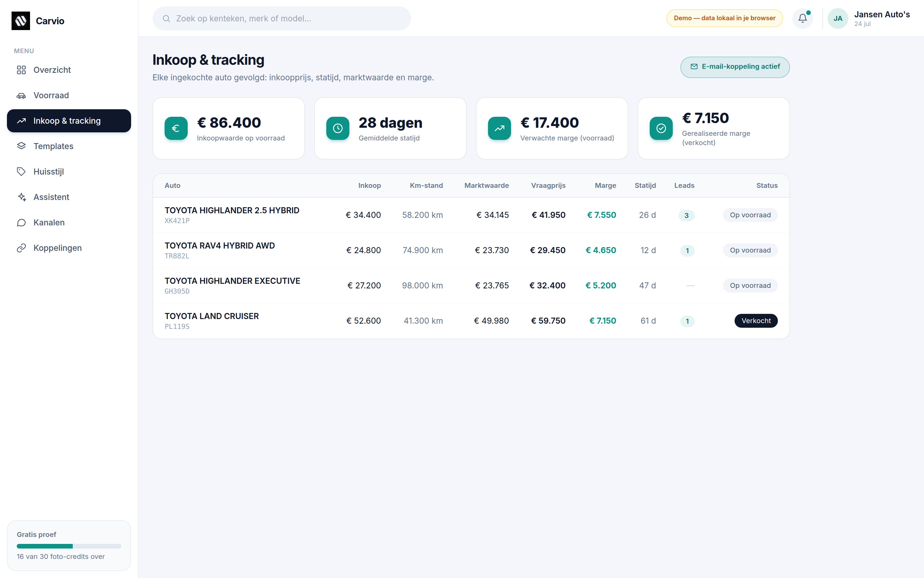Click the Km-stand column header
The height and width of the screenshot is (578, 924).
coord(426,186)
